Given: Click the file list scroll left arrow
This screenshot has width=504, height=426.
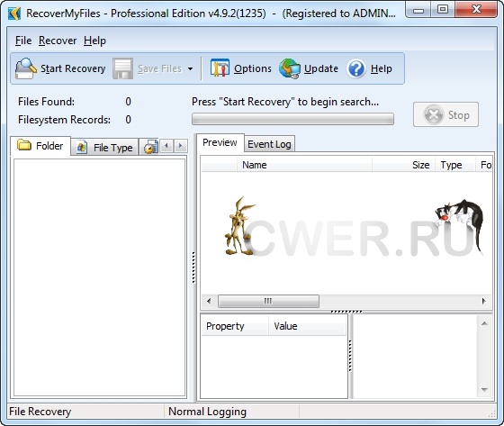Looking at the screenshot, I should click(x=209, y=301).
